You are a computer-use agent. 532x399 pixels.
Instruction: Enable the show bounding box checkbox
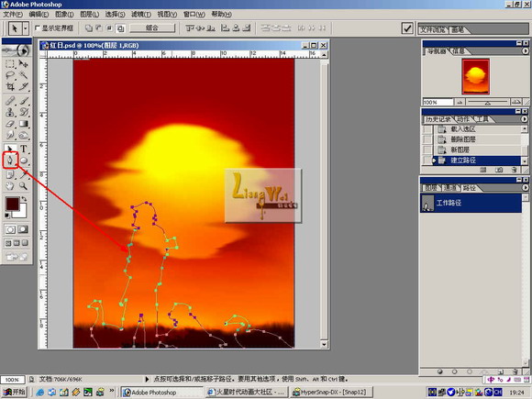[x=38, y=28]
